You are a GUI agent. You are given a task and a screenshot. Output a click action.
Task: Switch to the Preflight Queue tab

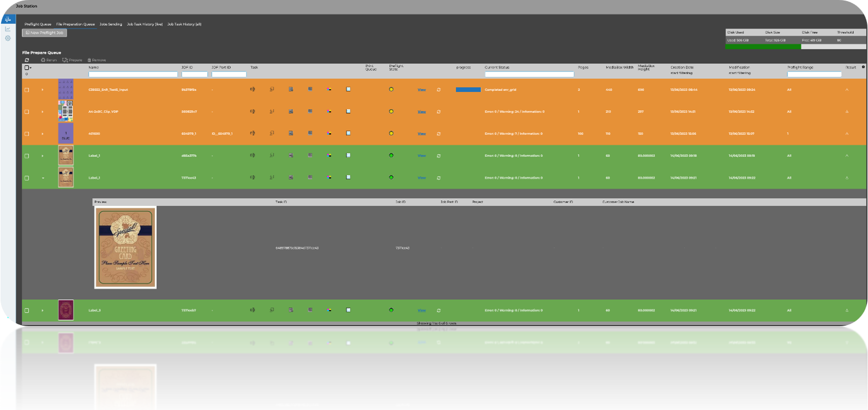pyautogui.click(x=38, y=24)
